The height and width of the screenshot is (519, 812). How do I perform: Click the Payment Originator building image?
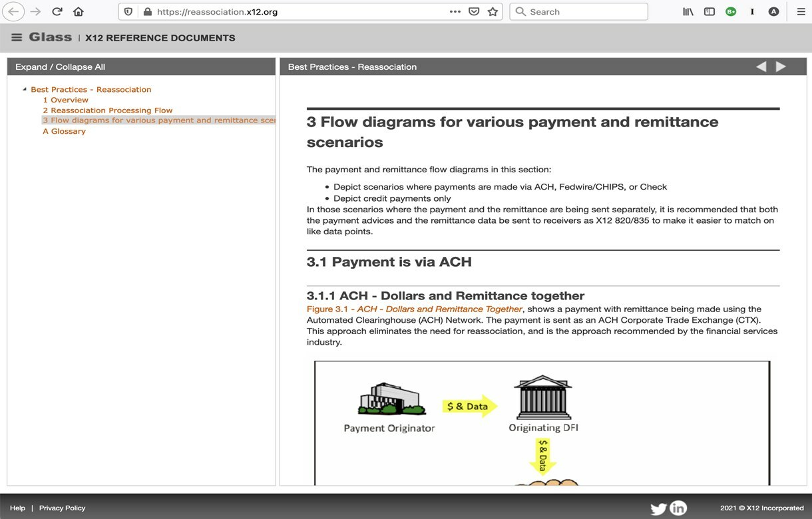392,399
